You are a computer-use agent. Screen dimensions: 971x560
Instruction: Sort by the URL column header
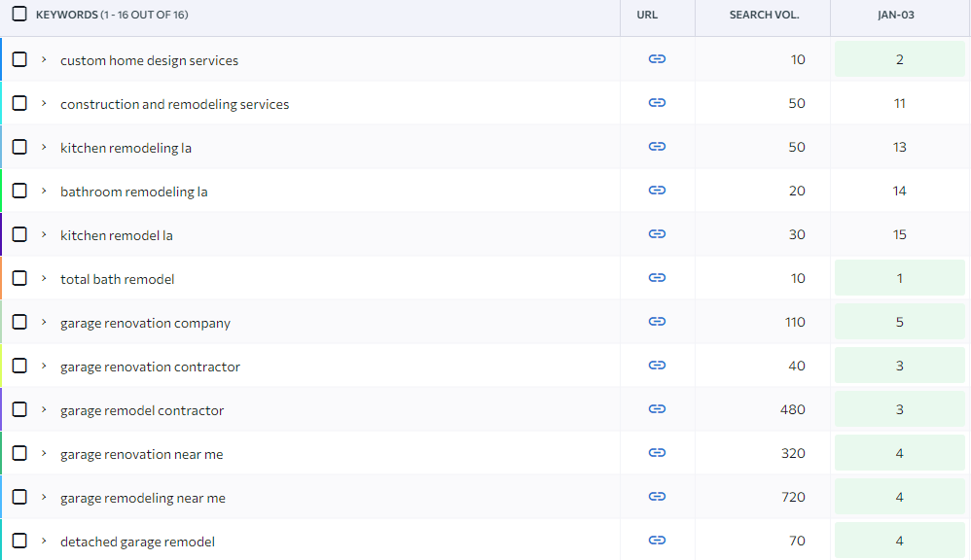pyautogui.click(x=647, y=15)
